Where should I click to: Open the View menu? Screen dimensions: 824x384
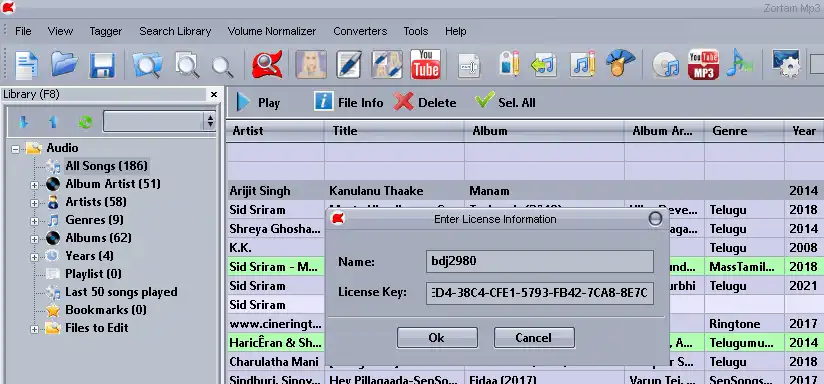pos(60,31)
